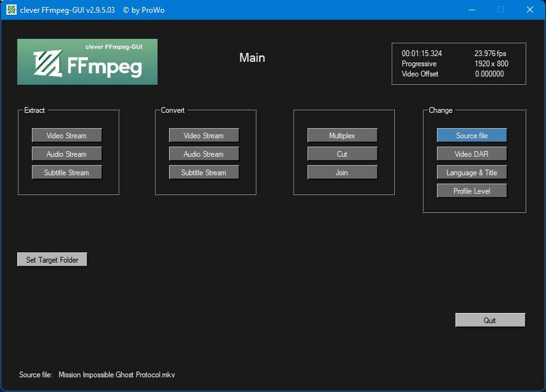
Task: Click the Profile Level button
Action: tap(472, 191)
